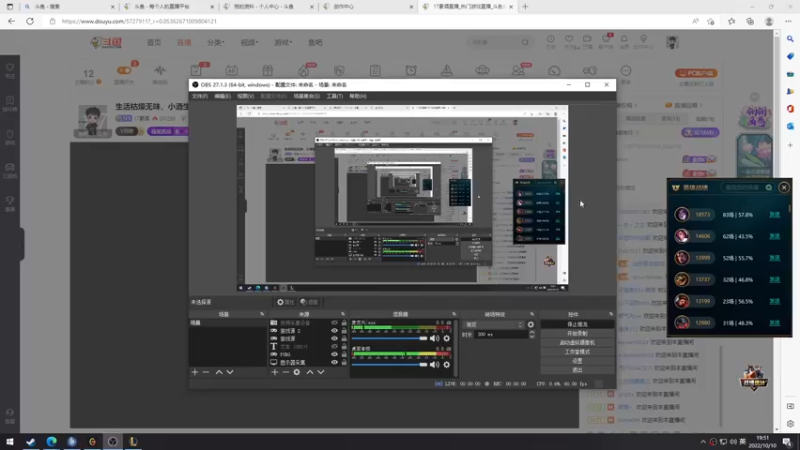Image resolution: width=800 pixels, height=450 pixels.
Task: Toggle lock on 游戏源 2 source
Action: [x=344, y=331]
